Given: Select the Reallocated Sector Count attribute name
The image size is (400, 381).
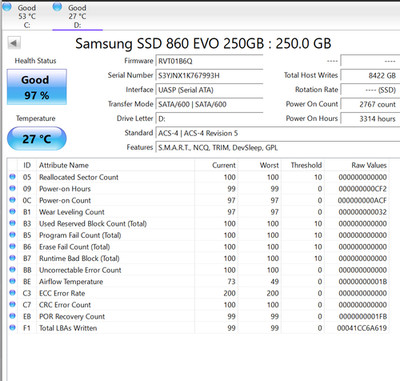Looking at the screenshot, I should point(79,177).
